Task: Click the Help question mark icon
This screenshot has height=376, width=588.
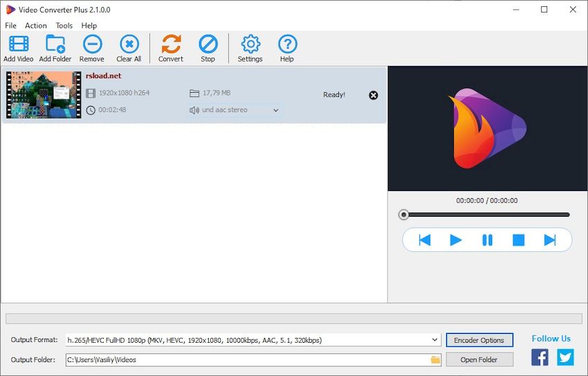Action: [288, 44]
